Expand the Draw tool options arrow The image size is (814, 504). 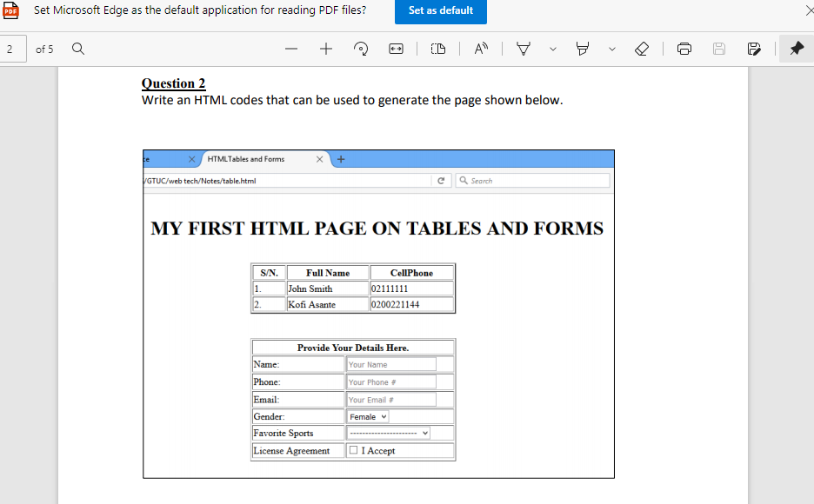(553, 50)
